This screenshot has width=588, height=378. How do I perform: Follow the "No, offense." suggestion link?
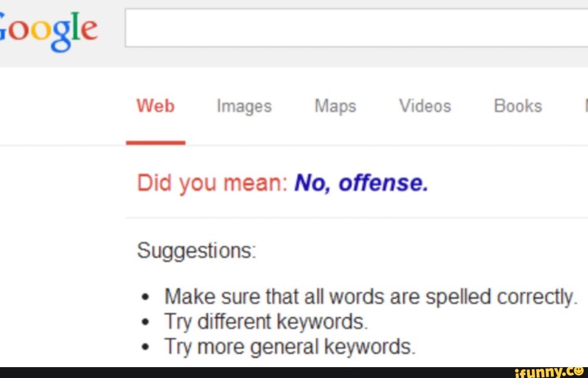point(361,183)
